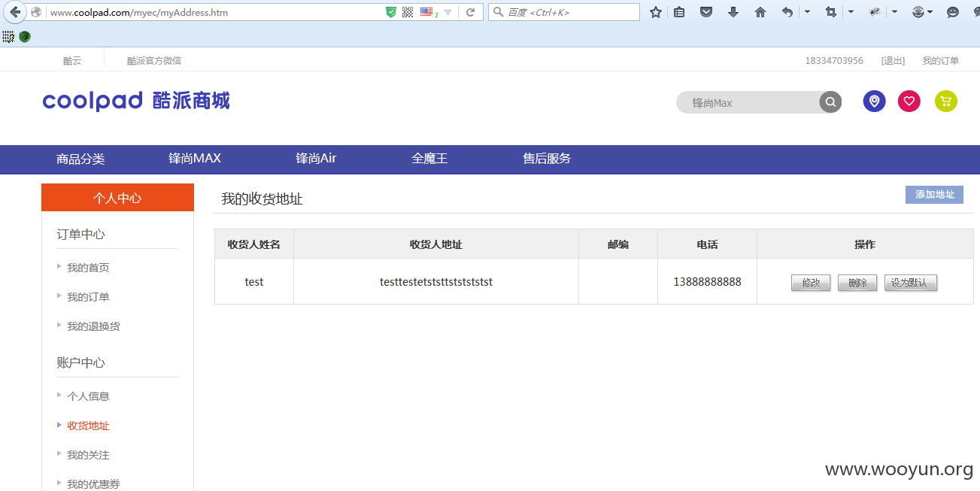The width and height of the screenshot is (980, 491).
Task: Open 我的退换货 in sidebar
Action: 93,326
